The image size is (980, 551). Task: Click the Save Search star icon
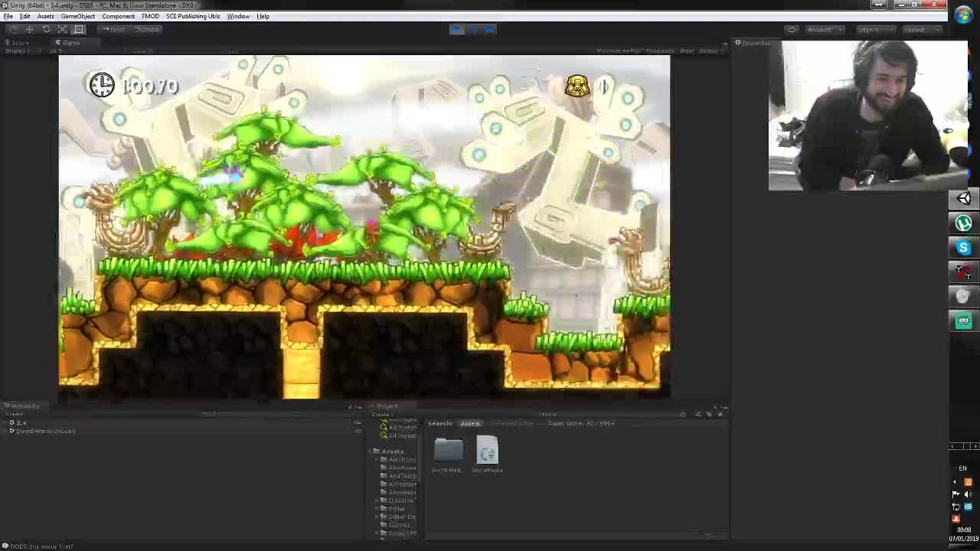(x=720, y=414)
